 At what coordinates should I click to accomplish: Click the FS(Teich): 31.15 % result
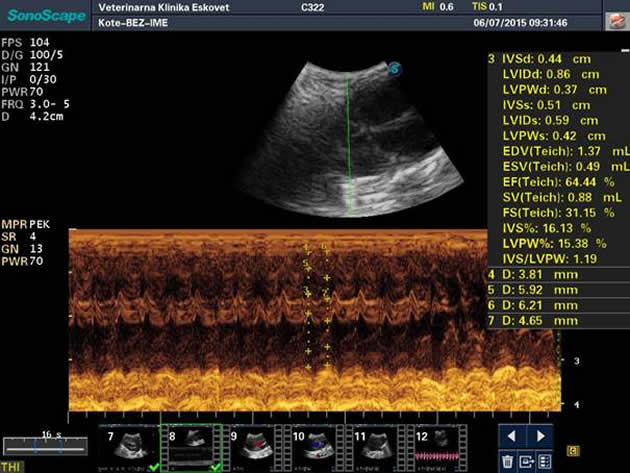tap(558, 213)
